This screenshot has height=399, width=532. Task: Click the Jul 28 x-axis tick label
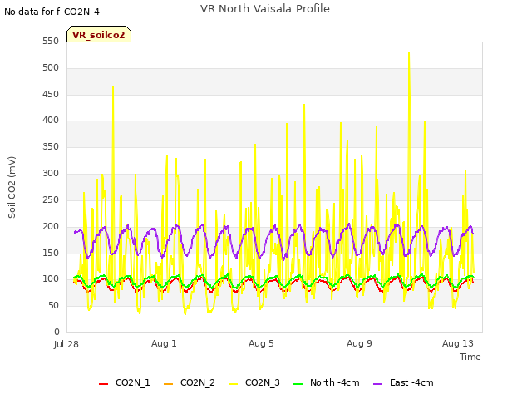[66, 344]
